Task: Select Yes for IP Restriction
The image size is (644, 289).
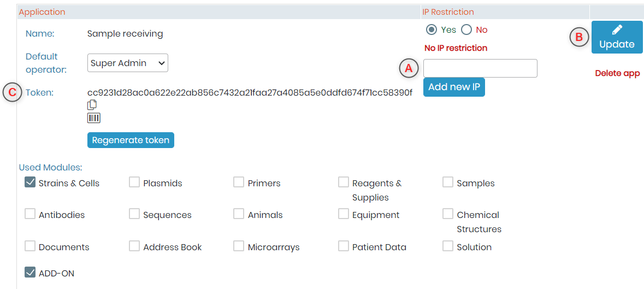Action: tap(432, 30)
